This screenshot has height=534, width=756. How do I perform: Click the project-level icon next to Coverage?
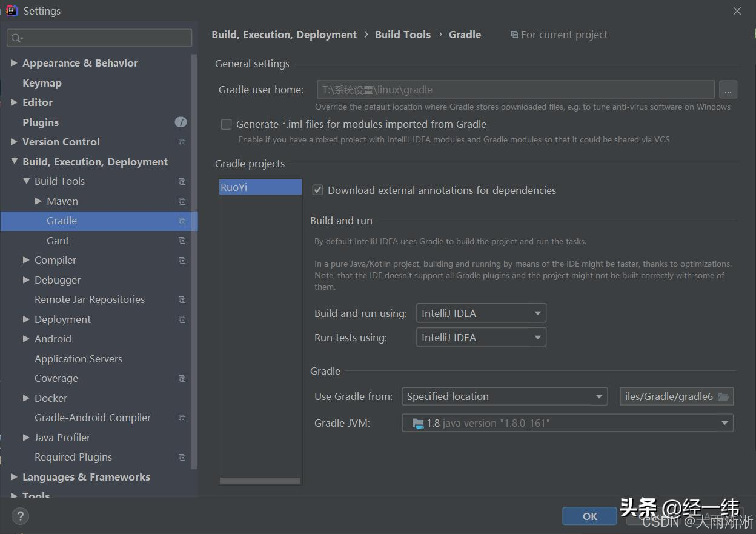(182, 378)
